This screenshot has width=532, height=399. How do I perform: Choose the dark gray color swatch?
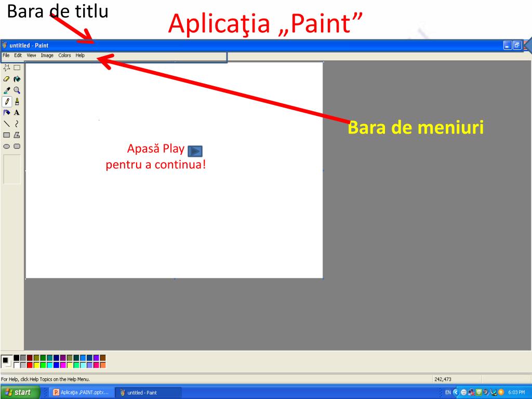(23, 357)
